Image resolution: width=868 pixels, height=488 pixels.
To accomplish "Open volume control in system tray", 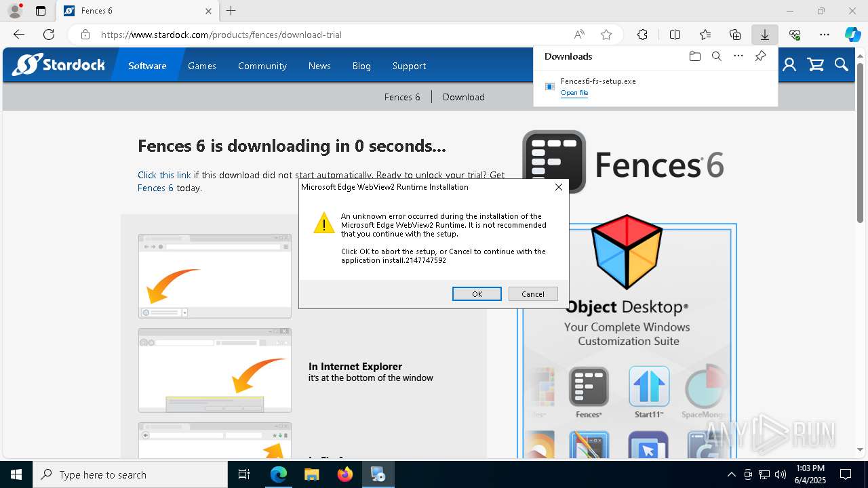I will (x=781, y=474).
